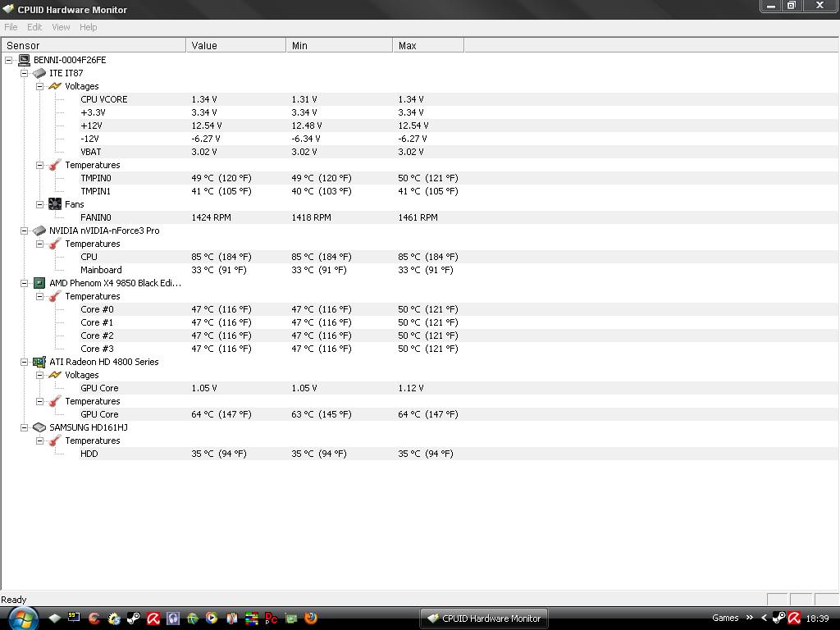
Task: Click the Max column header
Action: (x=428, y=46)
